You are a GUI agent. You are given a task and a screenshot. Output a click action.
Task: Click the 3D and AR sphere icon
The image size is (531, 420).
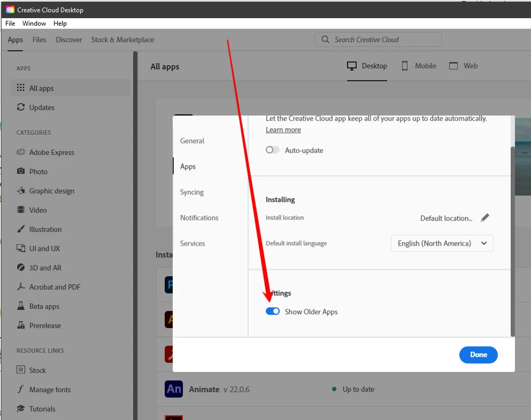[21, 267]
